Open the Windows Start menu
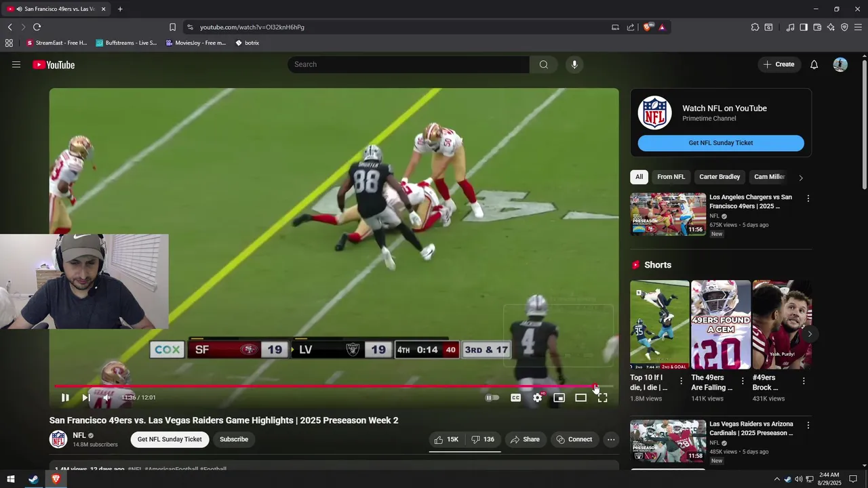This screenshot has height=488, width=868. coord(10,479)
